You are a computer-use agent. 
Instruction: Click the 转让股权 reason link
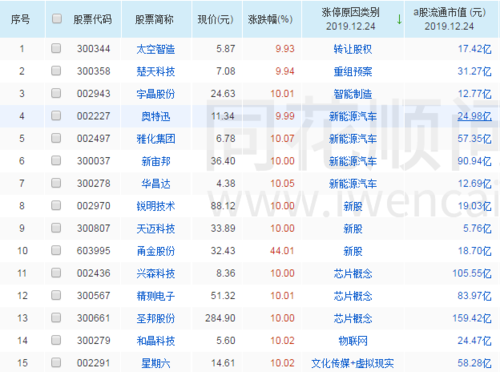(x=353, y=49)
